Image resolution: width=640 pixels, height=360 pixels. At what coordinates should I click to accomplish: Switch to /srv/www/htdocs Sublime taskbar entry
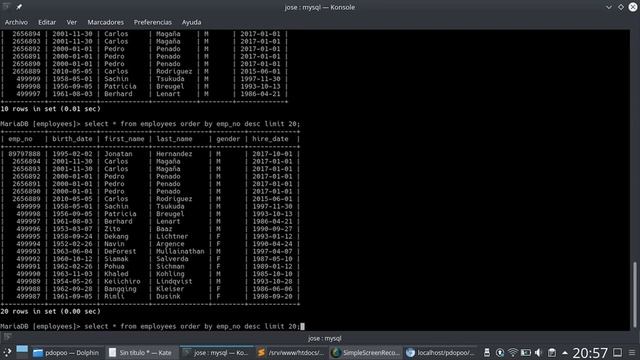click(x=291, y=353)
